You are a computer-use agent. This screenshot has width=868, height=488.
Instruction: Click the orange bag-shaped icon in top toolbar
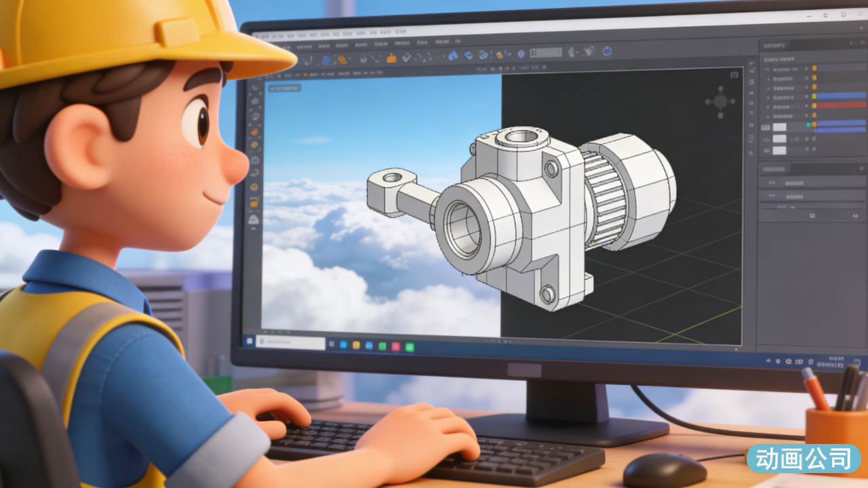click(391, 58)
